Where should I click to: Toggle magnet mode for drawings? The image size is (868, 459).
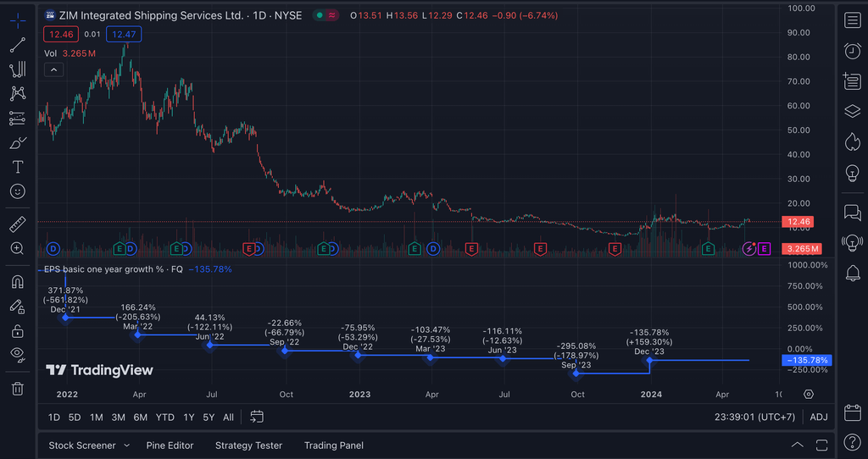pos(17,281)
